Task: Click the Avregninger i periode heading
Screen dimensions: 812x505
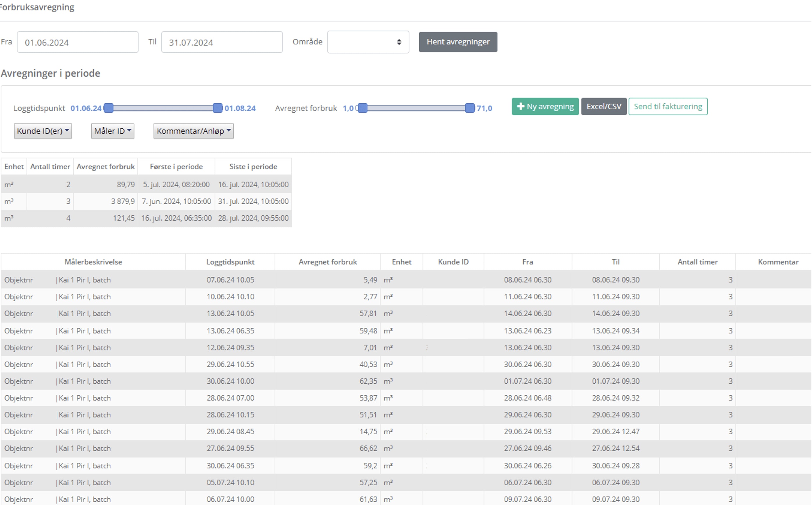Action: pyautogui.click(x=50, y=73)
